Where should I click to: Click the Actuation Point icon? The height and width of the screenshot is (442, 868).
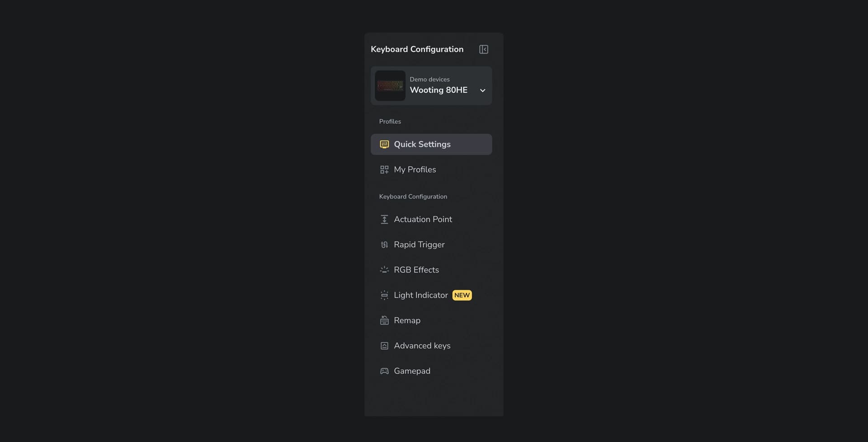pyautogui.click(x=384, y=220)
